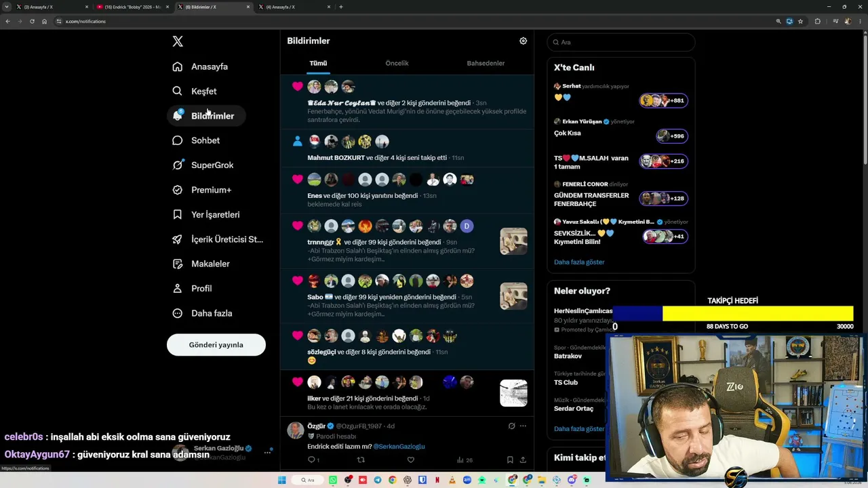Viewport: 868px width, 488px height.
Task: Open a new browser tab
Action: click(340, 7)
